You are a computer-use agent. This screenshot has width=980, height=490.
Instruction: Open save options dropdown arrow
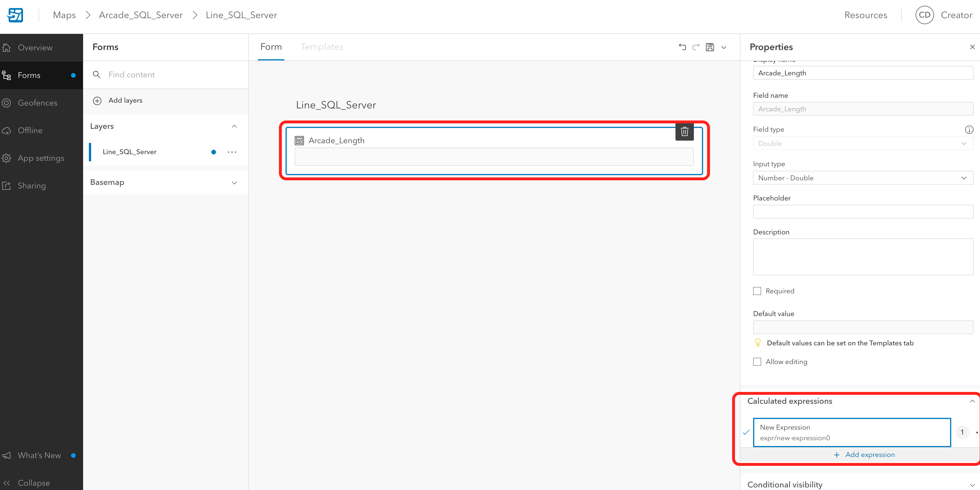(x=723, y=47)
